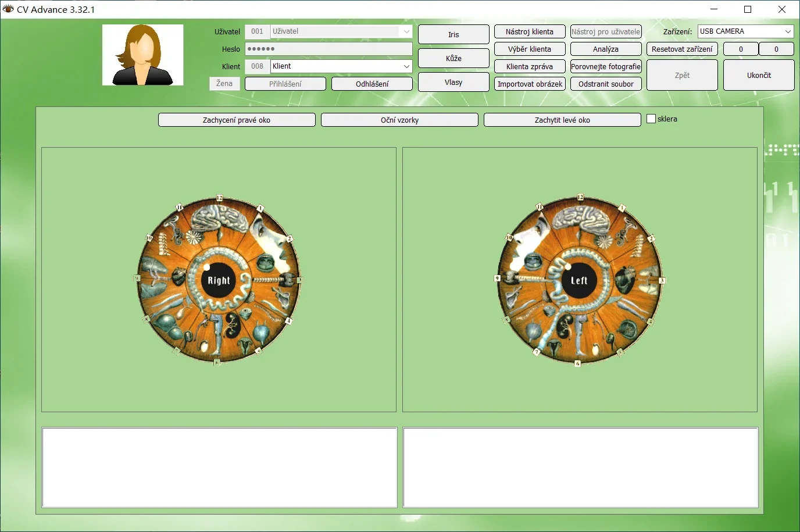800x532 pixels.
Task: Click the Right eye iridology chart
Action: click(x=219, y=280)
